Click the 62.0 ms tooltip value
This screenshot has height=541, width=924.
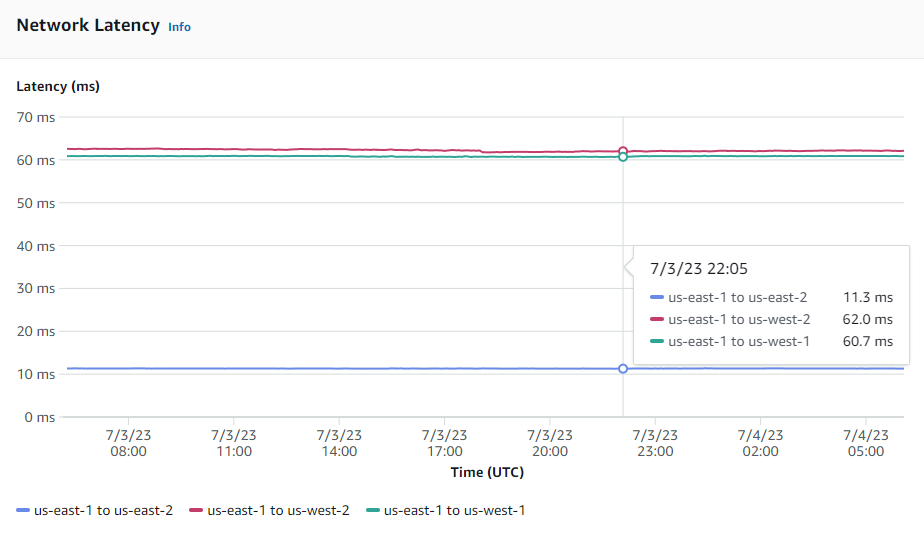[x=867, y=319]
